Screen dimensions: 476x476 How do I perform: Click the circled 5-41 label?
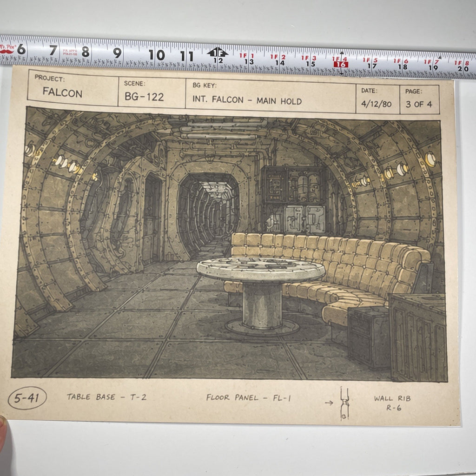27,398
